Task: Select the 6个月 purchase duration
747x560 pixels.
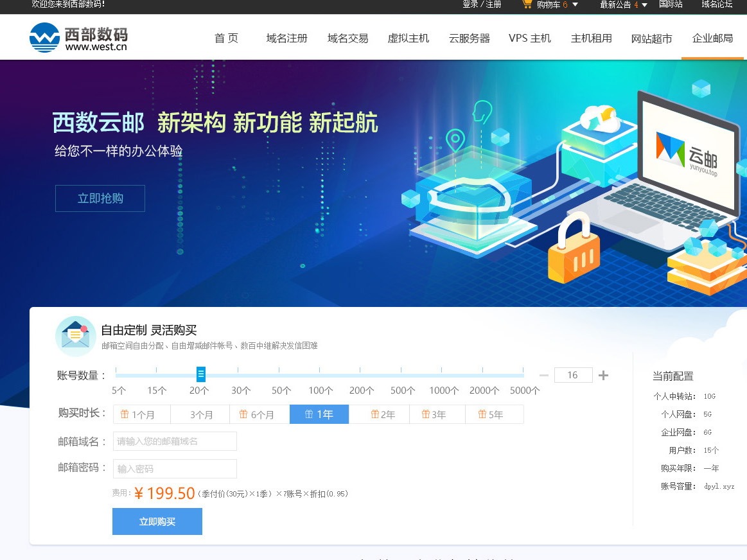Action: (259, 414)
